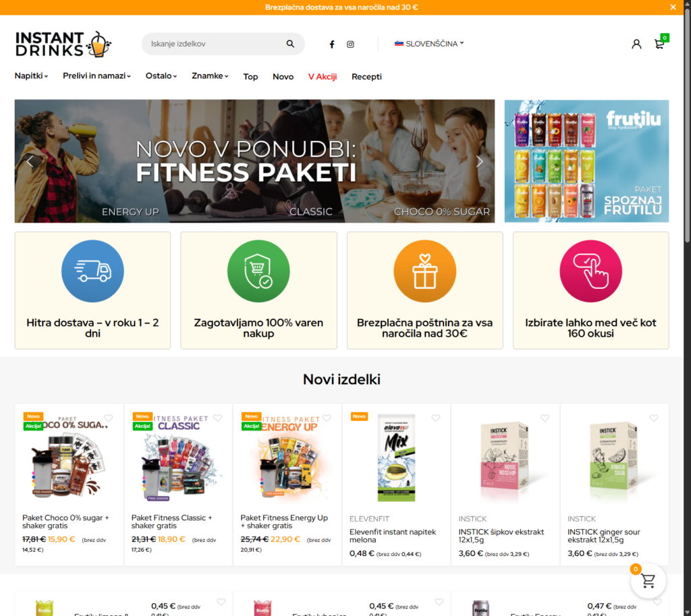
Task: Open Paket Fitness Classic product link
Action: tap(171, 522)
